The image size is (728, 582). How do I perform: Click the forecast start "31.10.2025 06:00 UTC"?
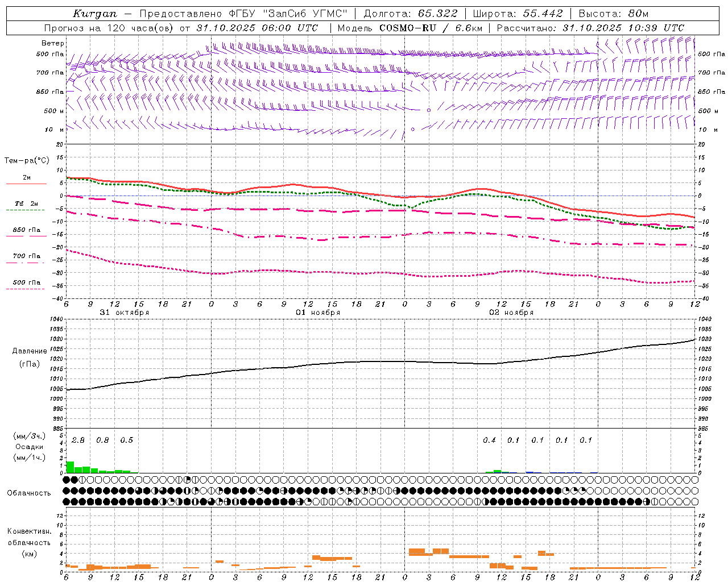[258, 28]
